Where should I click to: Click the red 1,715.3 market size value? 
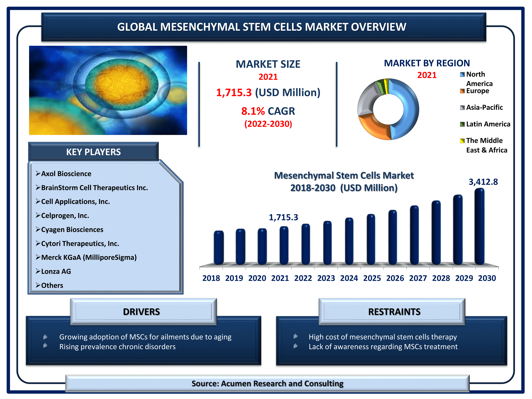[234, 93]
